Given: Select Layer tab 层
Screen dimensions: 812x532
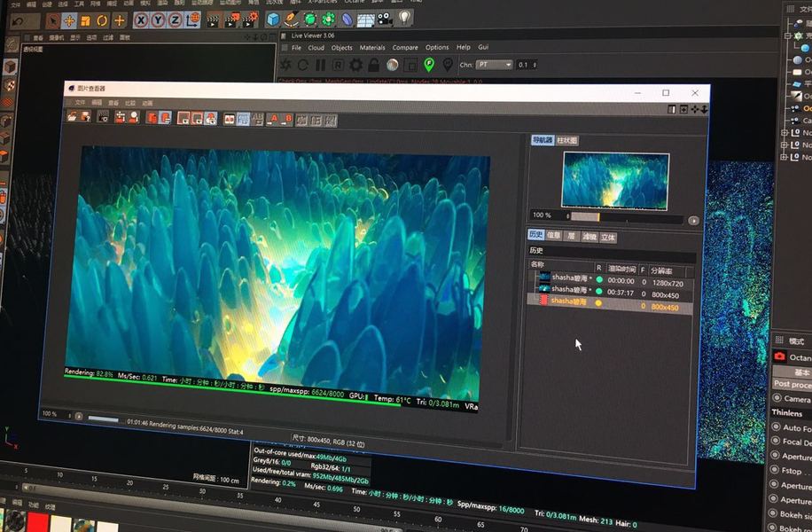Looking at the screenshot, I should pyautogui.click(x=571, y=236).
